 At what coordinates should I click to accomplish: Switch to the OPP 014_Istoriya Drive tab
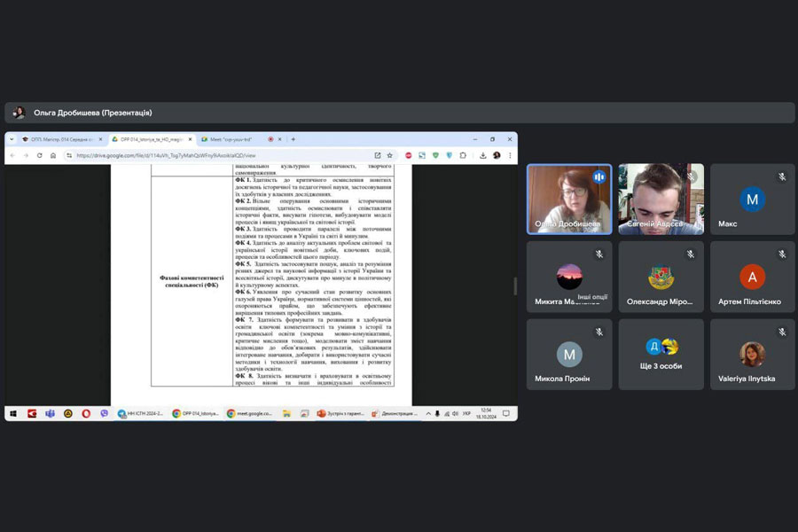(x=152, y=139)
